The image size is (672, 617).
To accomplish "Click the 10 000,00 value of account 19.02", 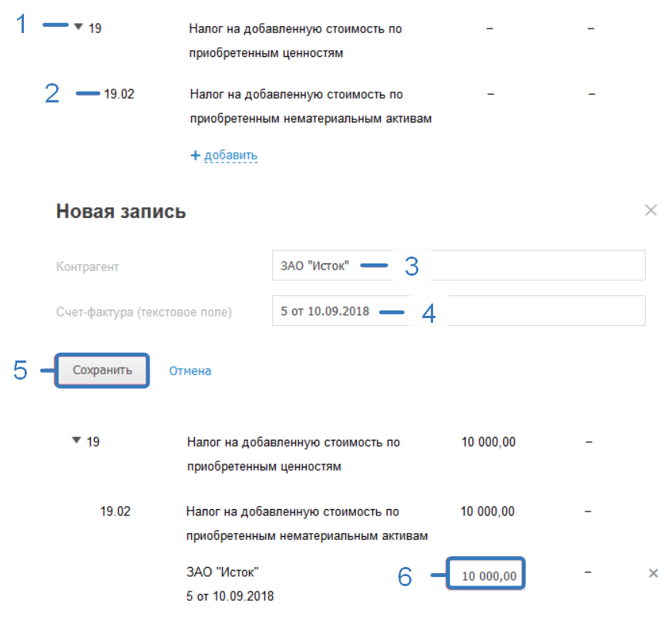I will [x=488, y=511].
